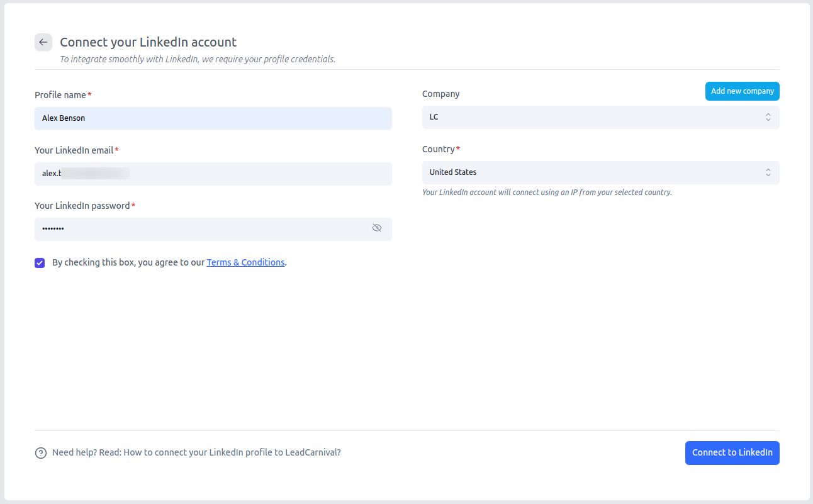Click the help question mark icon
Image resolution: width=813 pixels, height=504 pixels.
(41, 452)
